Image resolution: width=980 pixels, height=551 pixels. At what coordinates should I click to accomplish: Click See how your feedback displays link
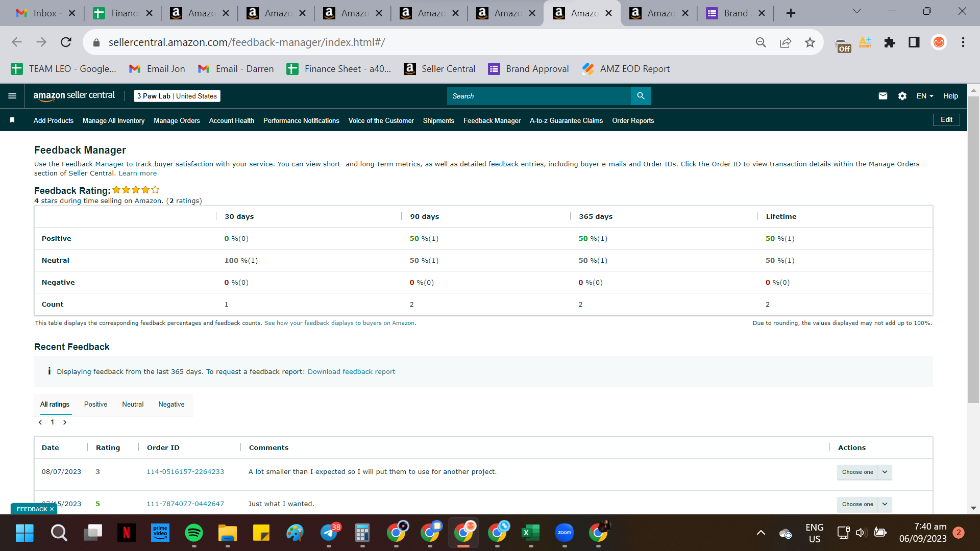click(340, 323)
